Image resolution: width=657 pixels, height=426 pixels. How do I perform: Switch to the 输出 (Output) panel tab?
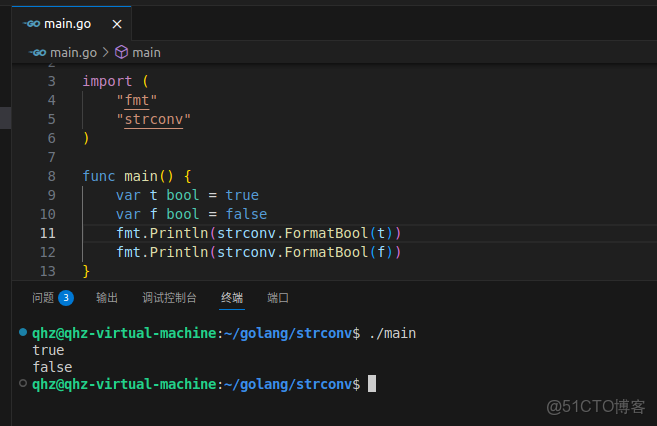pos(107,297)
